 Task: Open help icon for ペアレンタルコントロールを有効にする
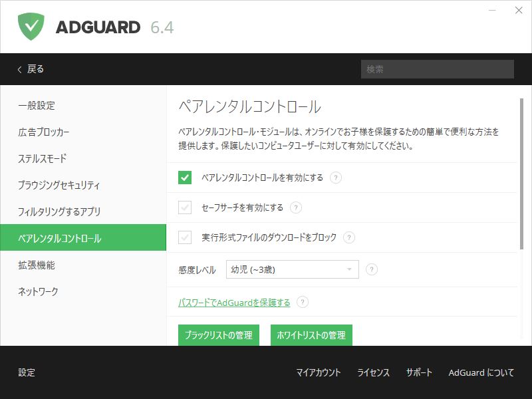(x=336, y=178)
